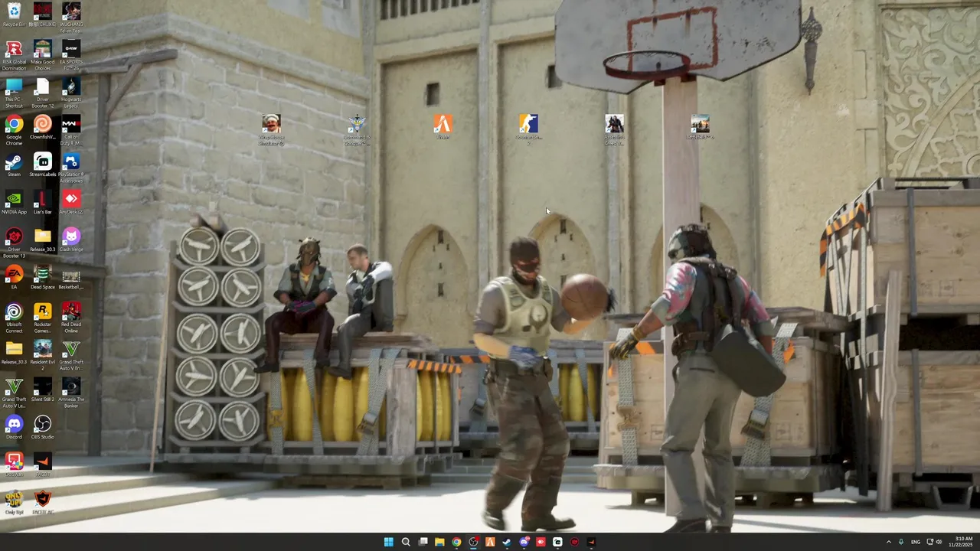980x551 pixels.
Task: Launch Resident Evil 2 desktop shortcut
Action: coord(42,356)
